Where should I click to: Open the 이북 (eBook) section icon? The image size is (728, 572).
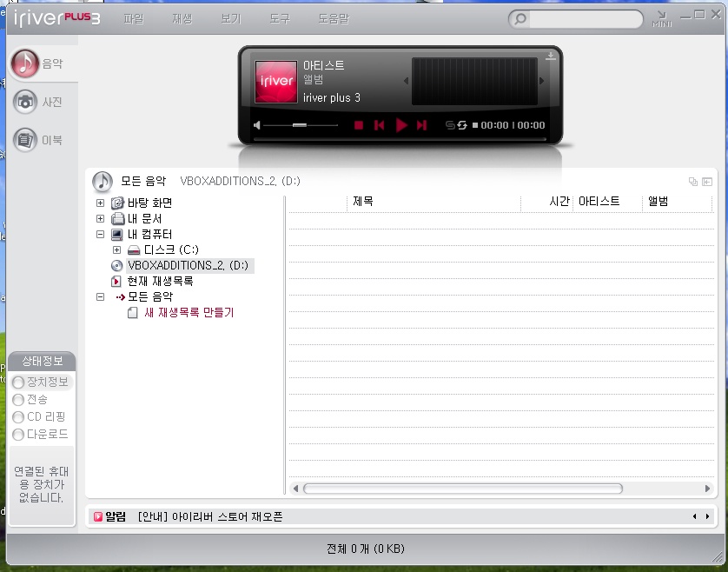point(25,140)
